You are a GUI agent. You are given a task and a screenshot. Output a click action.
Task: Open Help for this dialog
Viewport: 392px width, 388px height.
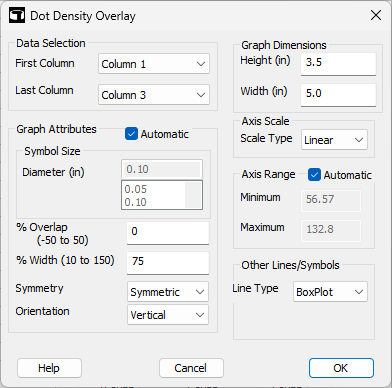[x=49, y=368]
